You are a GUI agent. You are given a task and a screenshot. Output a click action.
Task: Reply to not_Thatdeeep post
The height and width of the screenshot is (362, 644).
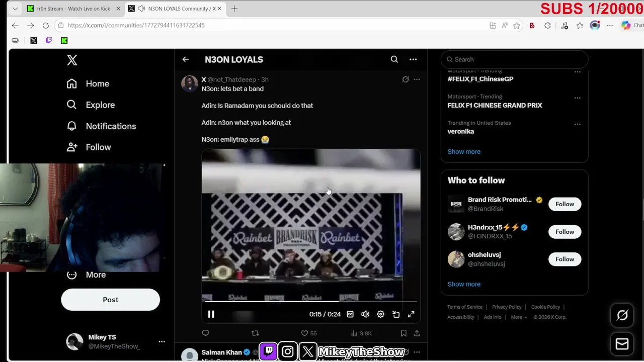(x=205, y=333)
